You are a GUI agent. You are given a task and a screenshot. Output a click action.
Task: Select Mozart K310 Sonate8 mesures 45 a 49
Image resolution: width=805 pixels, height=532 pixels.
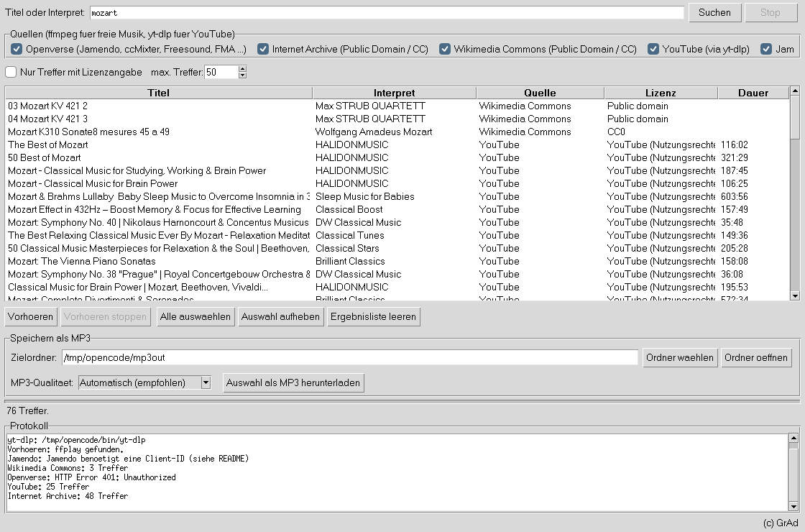[397, 132]
